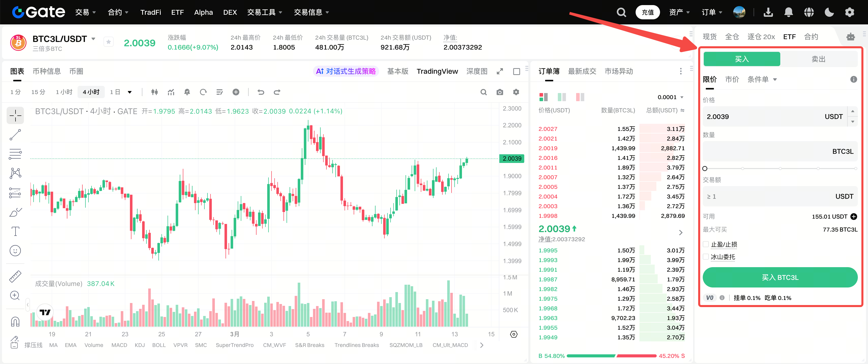The height and width of the screenshot is (364, 868).
Task: Click the ruler measure tool
Action: 15,276
